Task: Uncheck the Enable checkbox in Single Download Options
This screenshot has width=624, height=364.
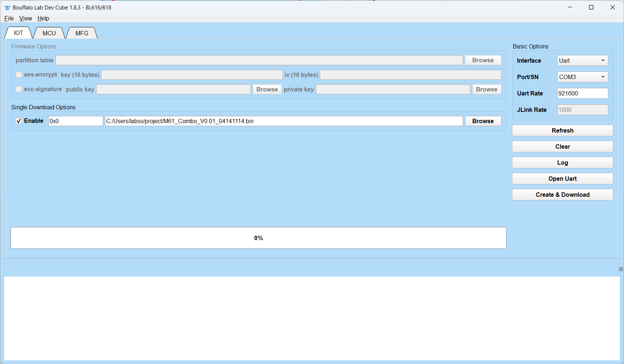Action: [x=19, y=121]
